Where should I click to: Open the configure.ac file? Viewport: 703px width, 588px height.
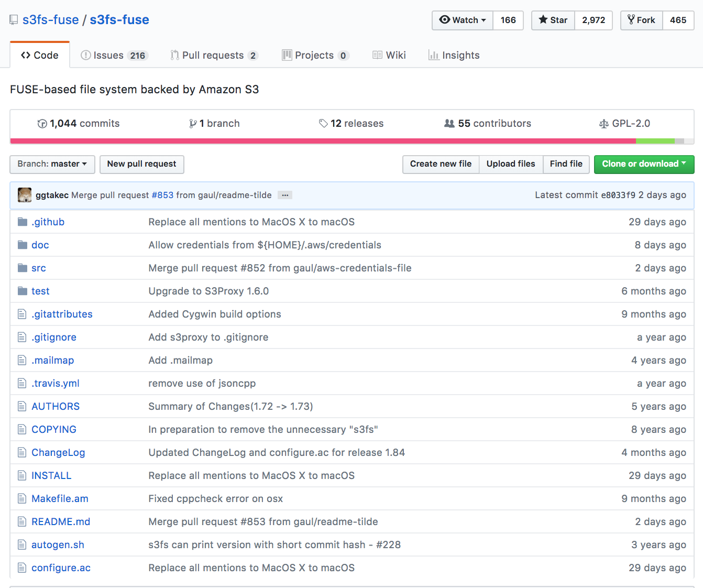point(61,568)
